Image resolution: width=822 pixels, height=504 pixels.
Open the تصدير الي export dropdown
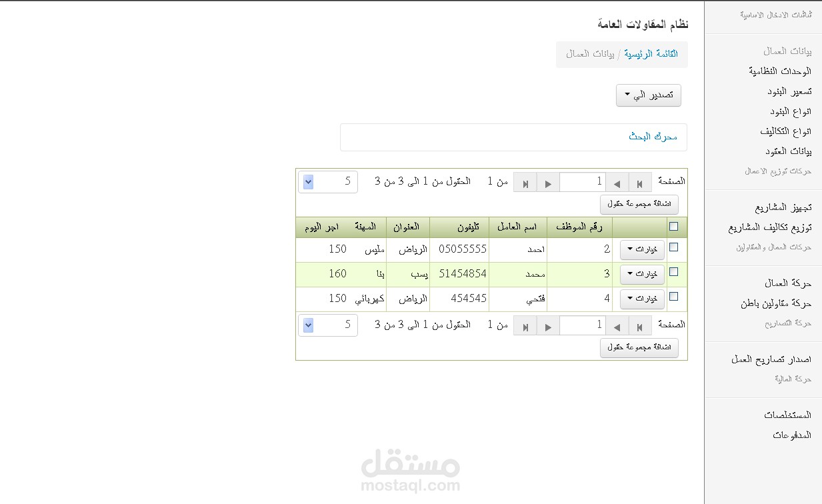(647, 95)
